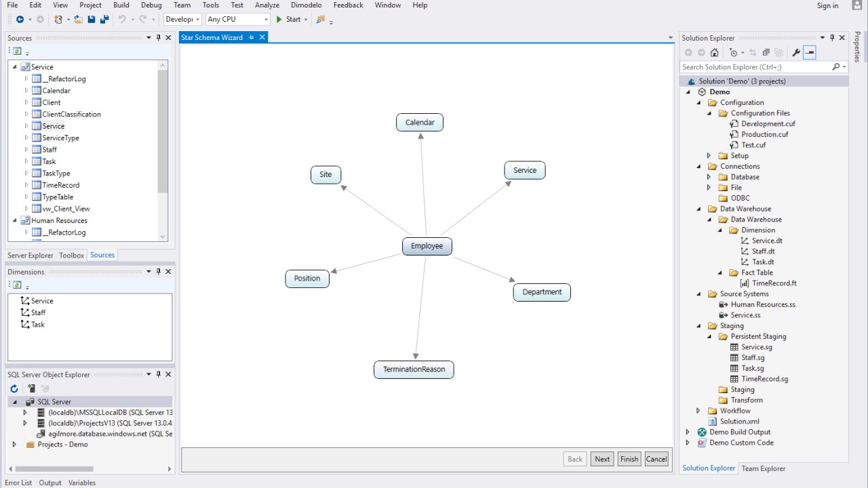Focus the Search Solution Explorer field
Viewport: 868px width, 488px height.
tap(755, 67)
